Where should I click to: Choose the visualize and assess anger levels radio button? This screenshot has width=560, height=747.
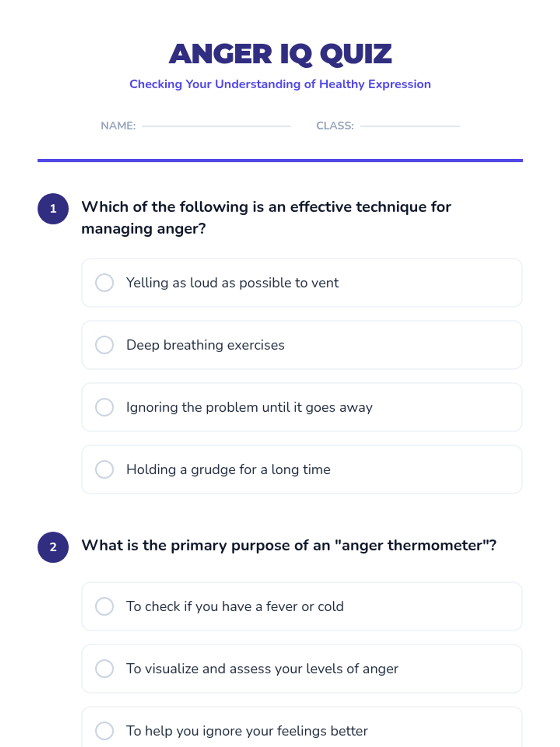click(105, 669)
